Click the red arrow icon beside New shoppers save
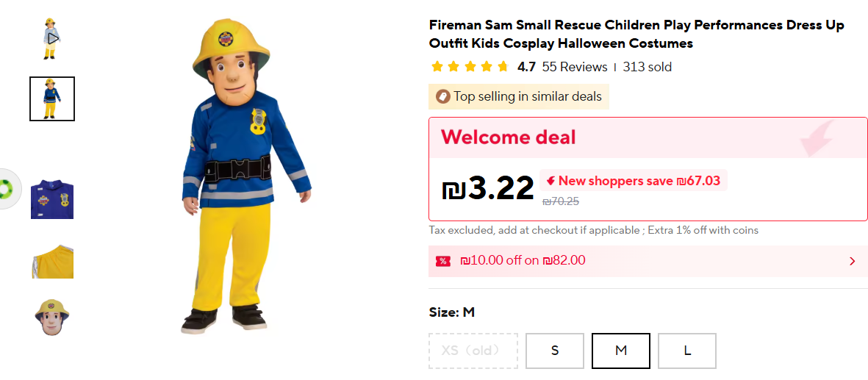 click(x=550, y=181)
